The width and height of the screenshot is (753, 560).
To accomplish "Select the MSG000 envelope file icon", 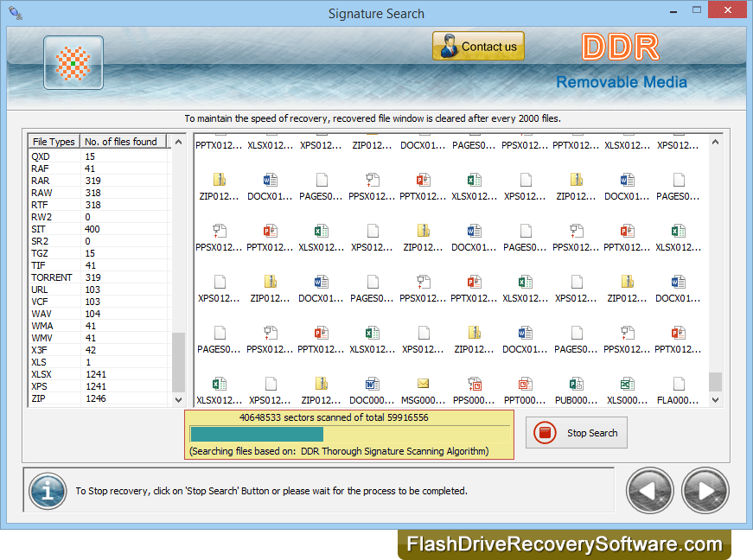I will (423, 384).
